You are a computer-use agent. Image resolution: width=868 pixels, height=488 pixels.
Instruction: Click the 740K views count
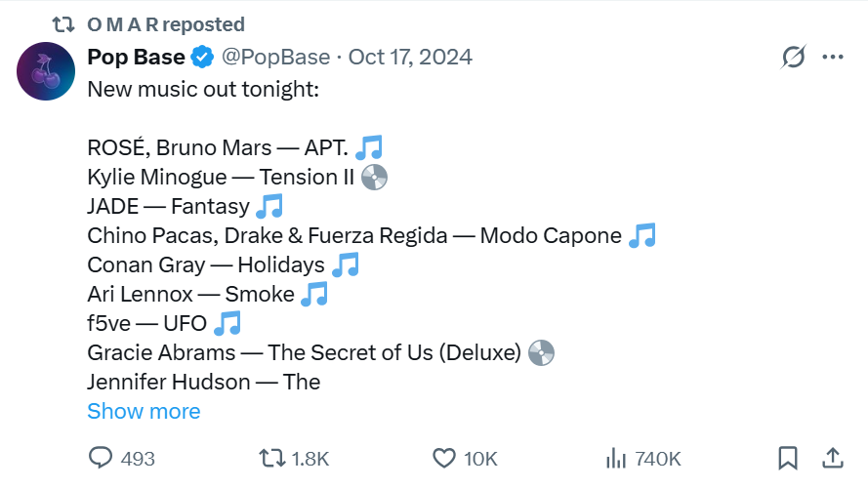657,459
